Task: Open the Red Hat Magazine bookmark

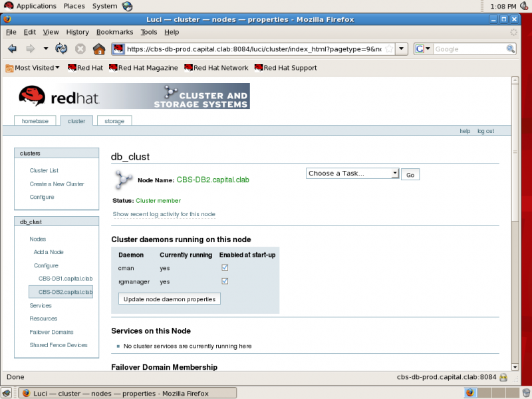Action: [143, 68]
